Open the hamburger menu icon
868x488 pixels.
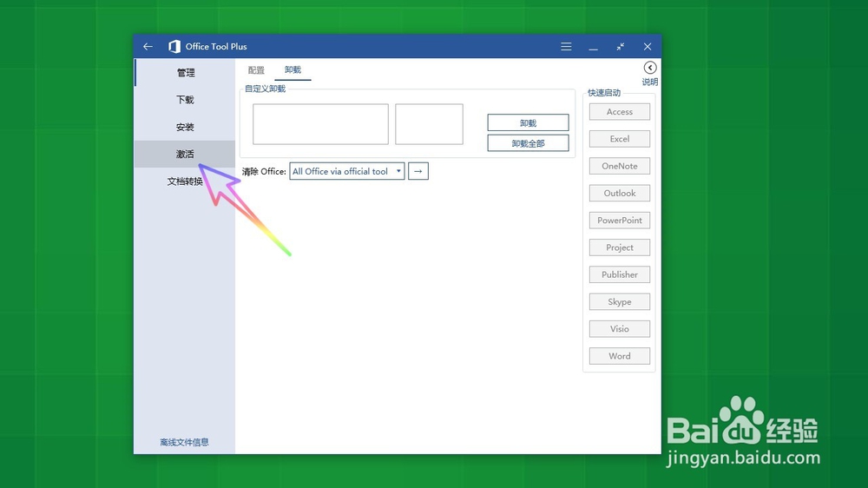coord(566,47)
